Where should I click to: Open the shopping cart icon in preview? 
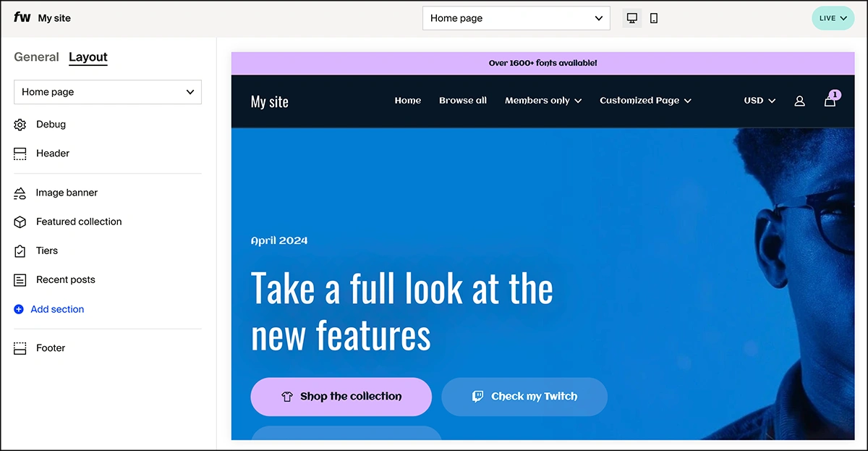[x=830, y=101]
